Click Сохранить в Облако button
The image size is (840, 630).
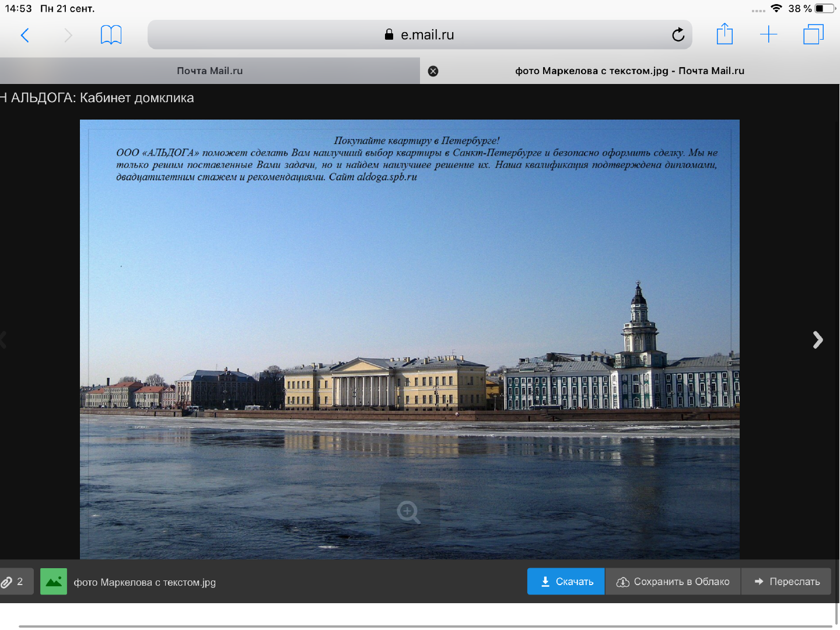click(x=673, y=582)
